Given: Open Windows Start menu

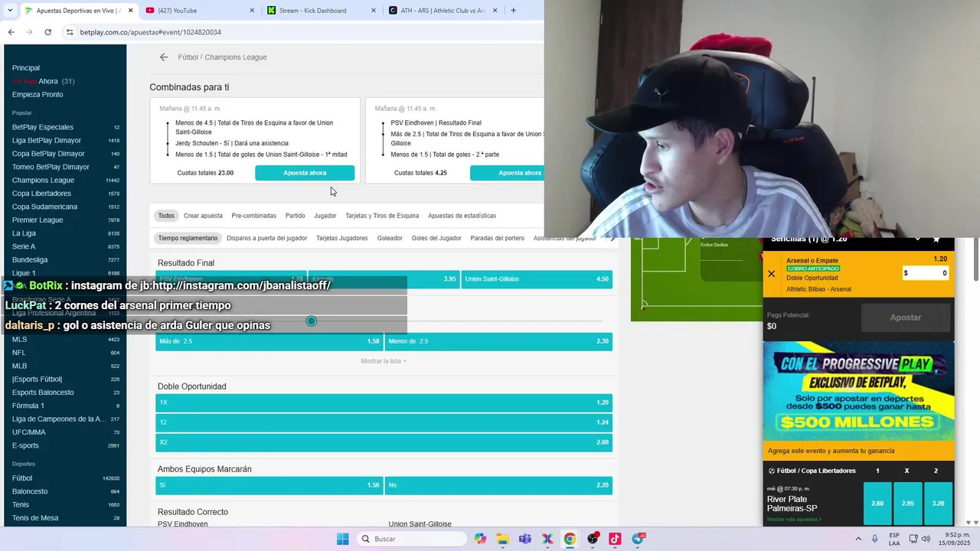Looking at the screenshot, I should point(342,539).
